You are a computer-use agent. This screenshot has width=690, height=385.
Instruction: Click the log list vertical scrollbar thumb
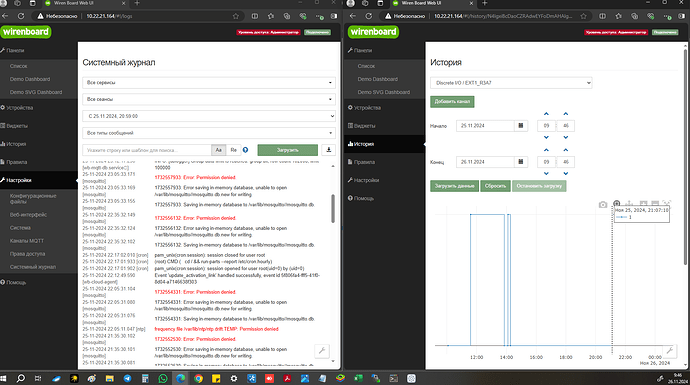coord(333,209)
